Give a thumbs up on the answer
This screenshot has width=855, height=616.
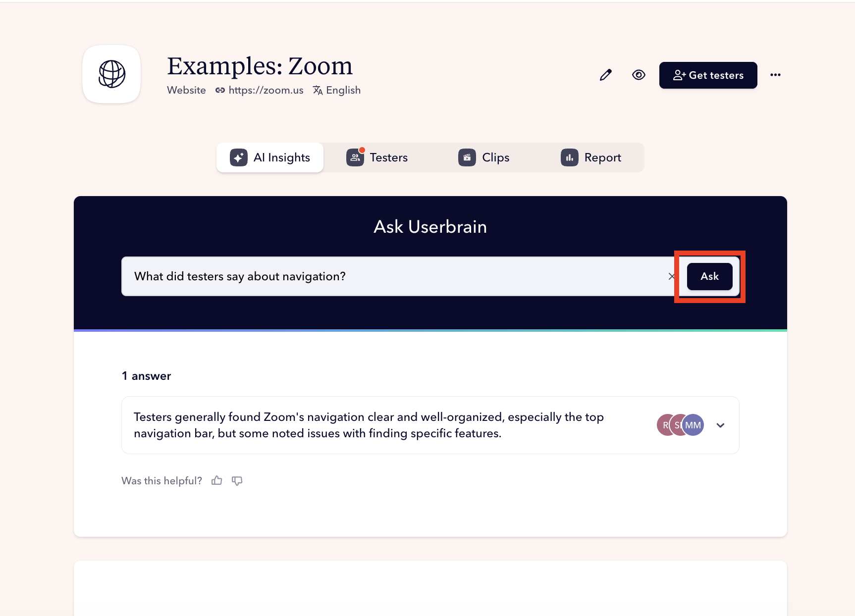click(216, 480)
